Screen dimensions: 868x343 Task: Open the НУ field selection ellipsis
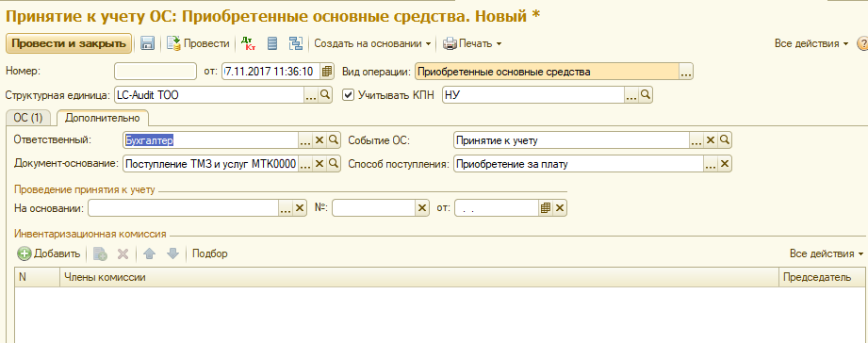[x=631, y=95]
